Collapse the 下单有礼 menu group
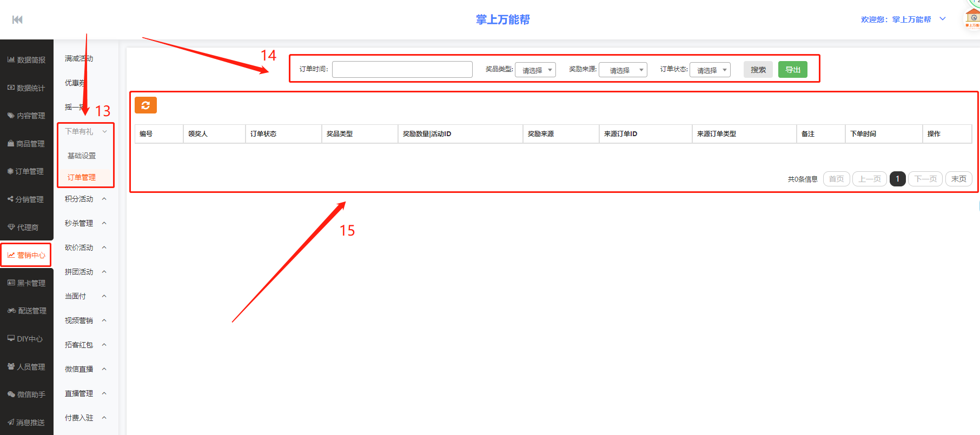 pyautogui.click(x=85, y=131)
